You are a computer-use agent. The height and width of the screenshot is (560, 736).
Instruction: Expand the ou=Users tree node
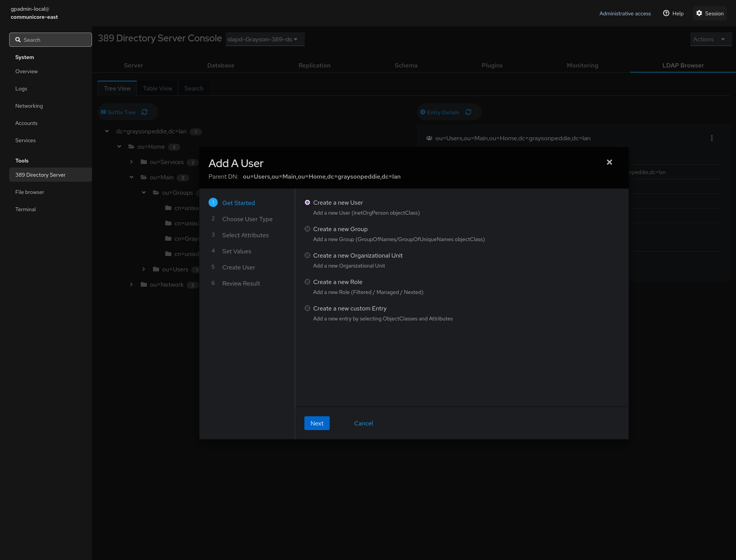tap(144, 269)
